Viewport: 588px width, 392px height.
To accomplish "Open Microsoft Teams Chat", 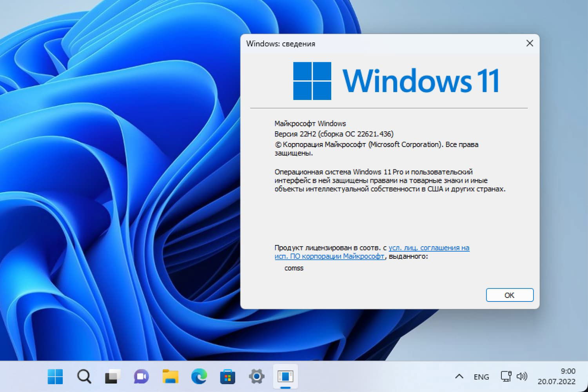I will click(141, 376).
